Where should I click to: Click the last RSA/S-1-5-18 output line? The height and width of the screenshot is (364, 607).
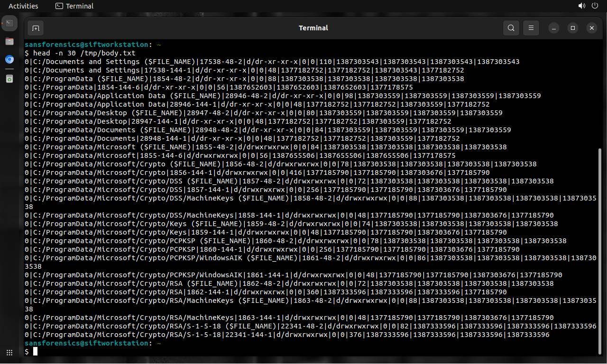287,335
